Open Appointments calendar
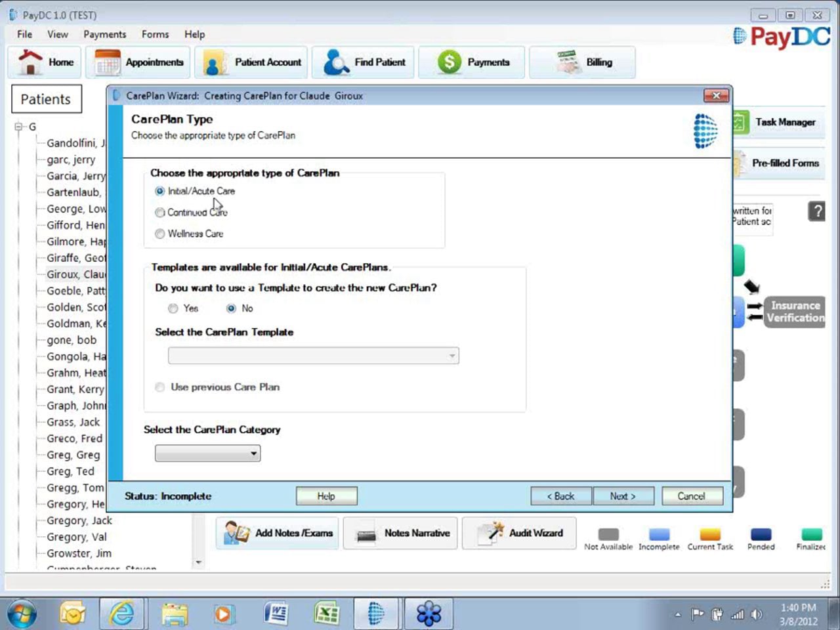This screenshot has width=840, height=630. pyautogui.click(x=138, y=62)
